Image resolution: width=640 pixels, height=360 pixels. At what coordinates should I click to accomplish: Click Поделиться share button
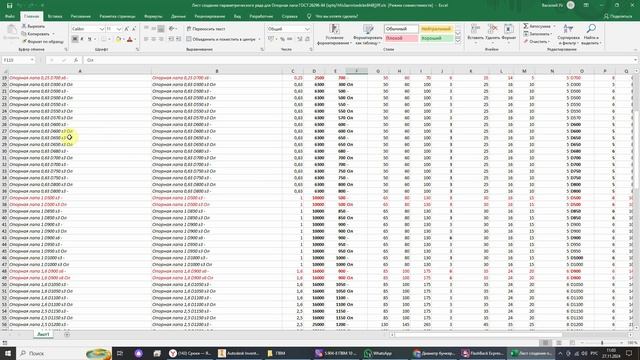[618, 16]
